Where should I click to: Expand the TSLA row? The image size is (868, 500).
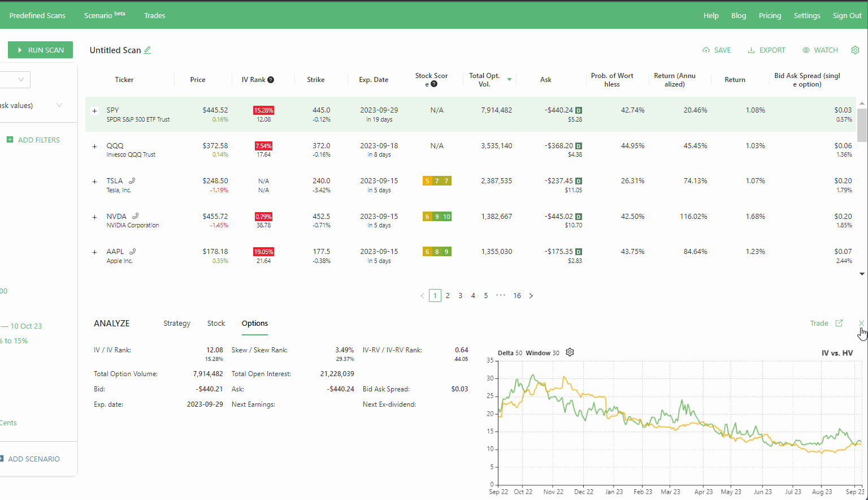point(94,182)
